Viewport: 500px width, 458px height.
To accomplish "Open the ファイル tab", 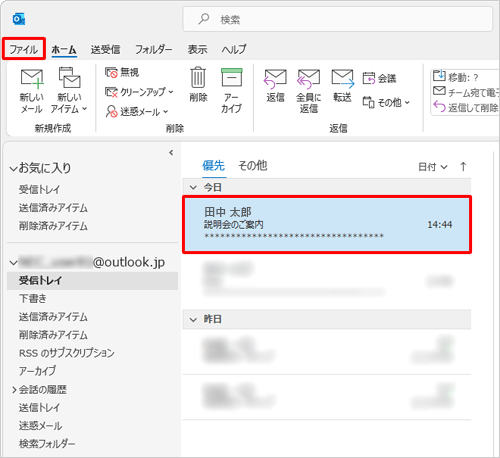I will coord(23,49).
